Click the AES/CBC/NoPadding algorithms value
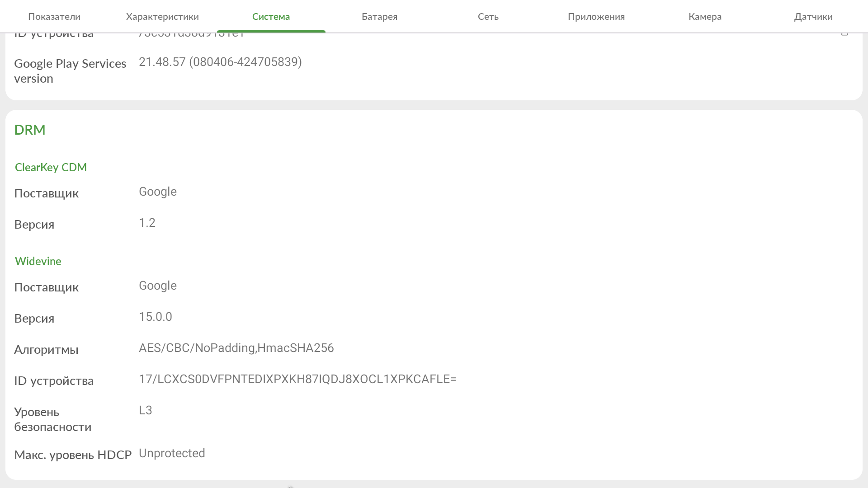 point(236,348)
